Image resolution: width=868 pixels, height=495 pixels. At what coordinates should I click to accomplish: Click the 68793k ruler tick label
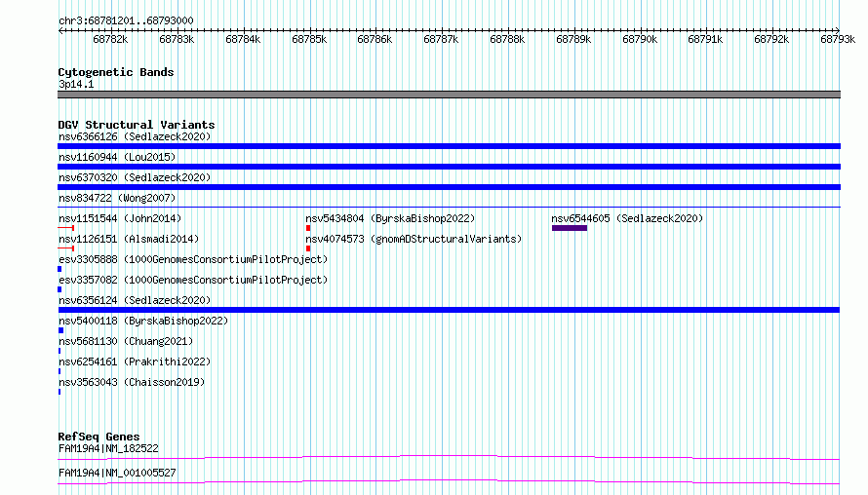coord(838,39)
